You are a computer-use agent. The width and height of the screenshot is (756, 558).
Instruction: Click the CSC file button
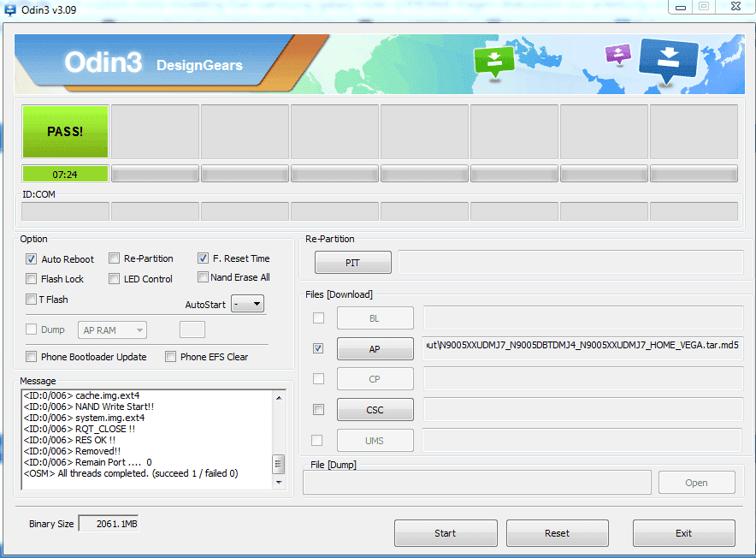(375, 410)
